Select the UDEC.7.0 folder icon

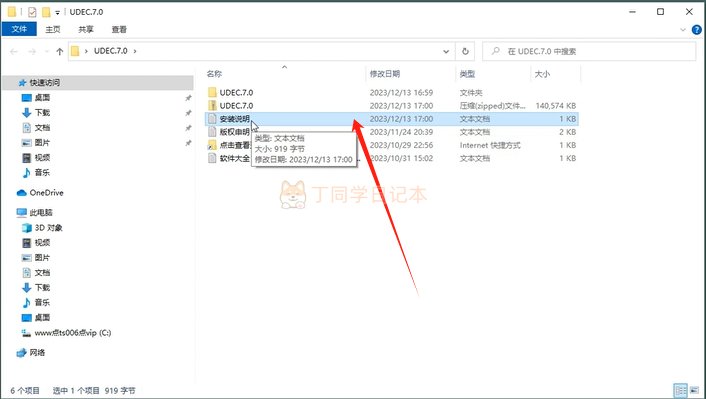[x=212, y=92]
